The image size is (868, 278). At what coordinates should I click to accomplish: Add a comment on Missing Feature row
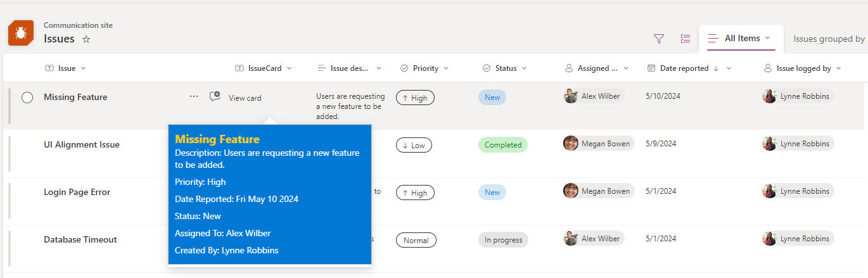coord(215,97)
